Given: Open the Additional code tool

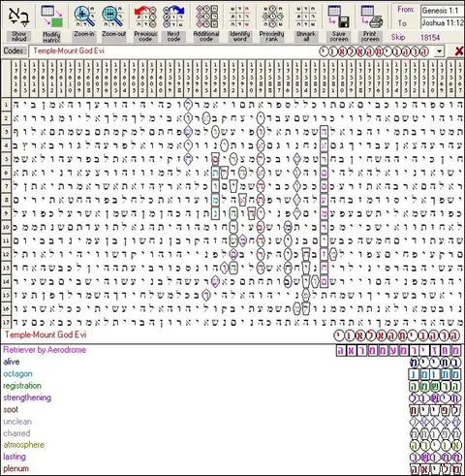Looking at the screenshot, I should [x=206, y=16].
